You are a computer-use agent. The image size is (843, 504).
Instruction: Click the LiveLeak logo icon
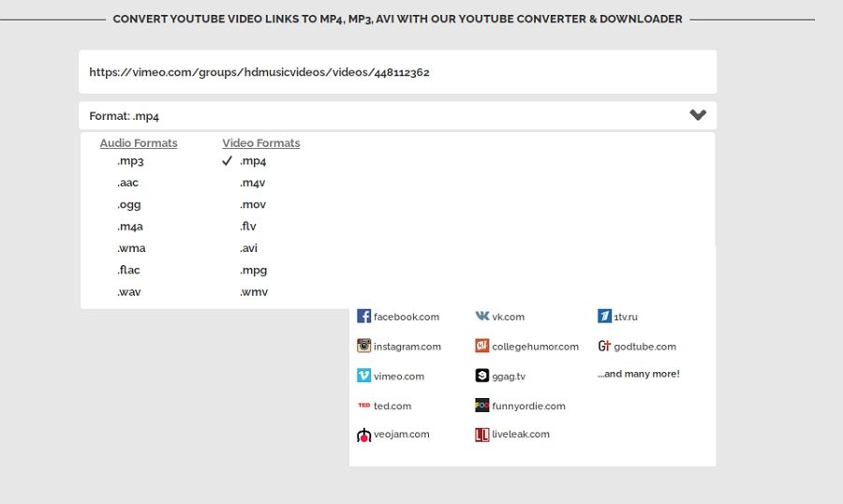click(x=482, y=435)
